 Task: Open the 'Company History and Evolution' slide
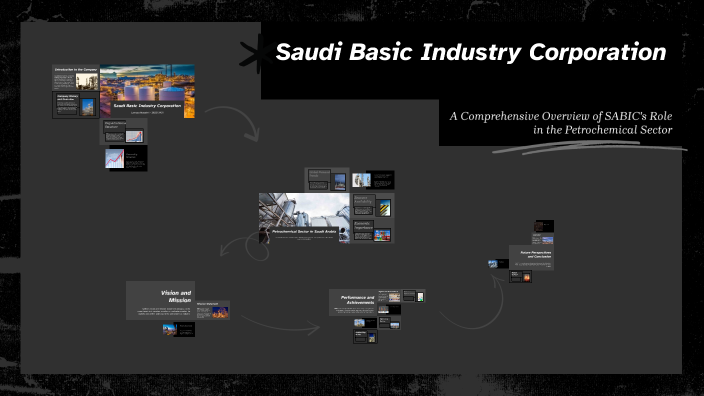click(75, 105)
